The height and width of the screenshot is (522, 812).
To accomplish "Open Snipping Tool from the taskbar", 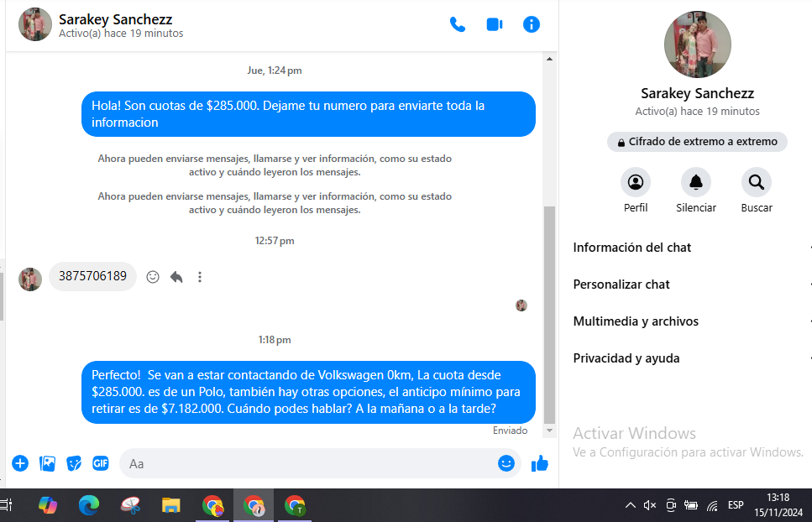I will tap(130, 505).
